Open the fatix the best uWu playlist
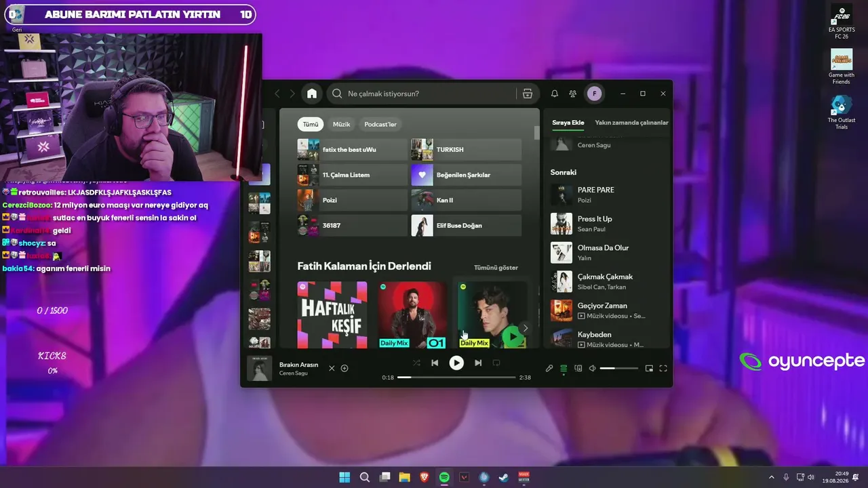The height and width of the screenshot is (488, 868). click(x=353, y=149)
